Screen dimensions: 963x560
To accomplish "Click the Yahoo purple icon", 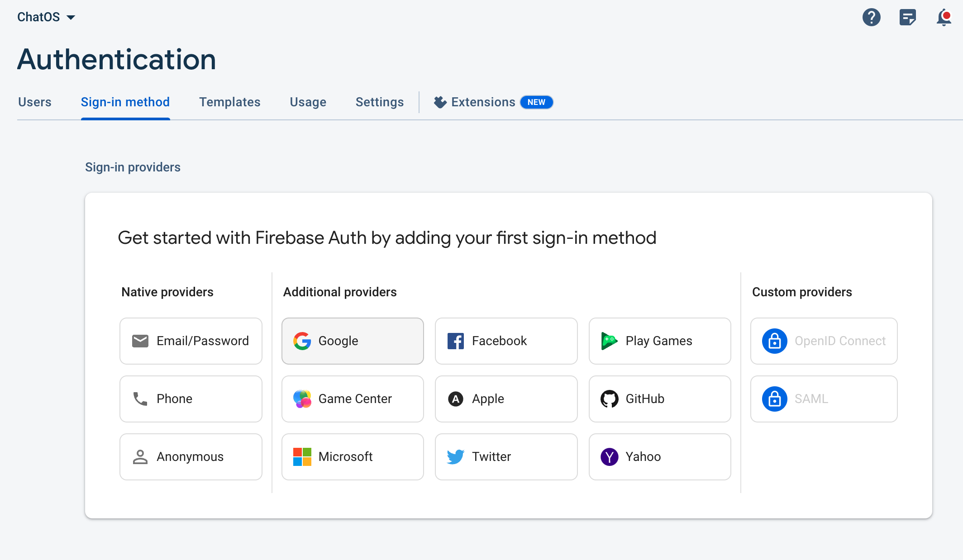I will click(x=609, y=457).
